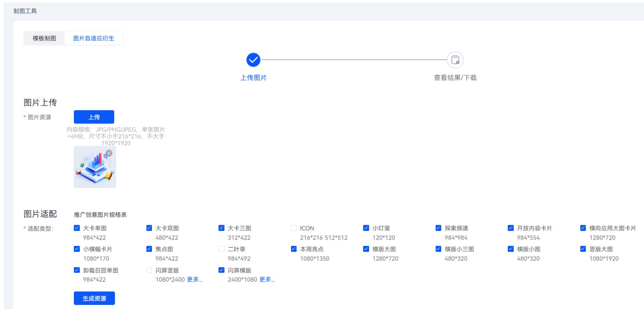The image size is (644, 309).
Task: Toggle the 卸载召回单图 checkbox
Action: 77,270
